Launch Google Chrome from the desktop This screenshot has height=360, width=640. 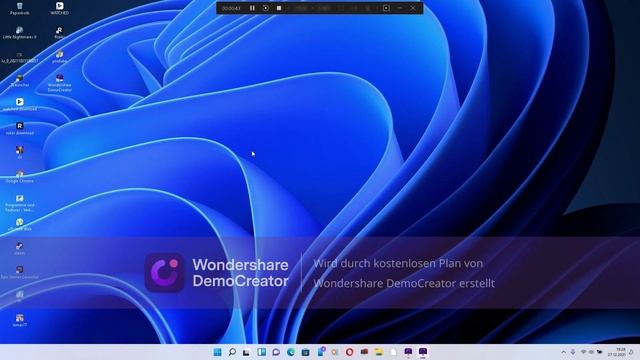pos(20,176)
